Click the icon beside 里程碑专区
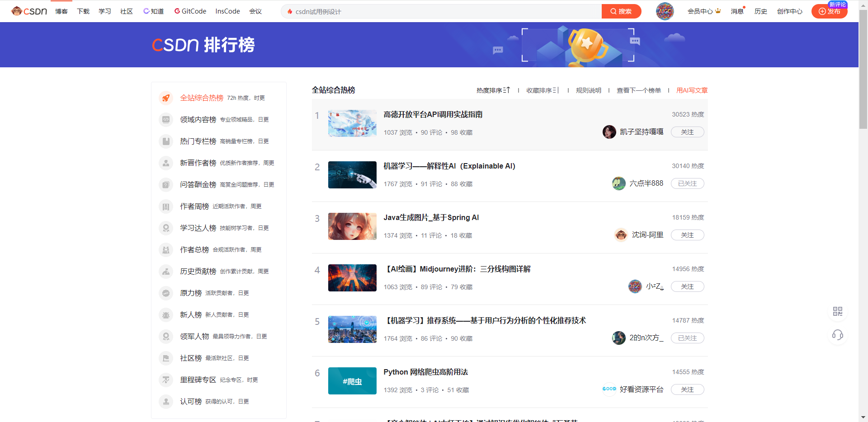Viewport: 868px width, 422px height. click(x=166, y=380)
